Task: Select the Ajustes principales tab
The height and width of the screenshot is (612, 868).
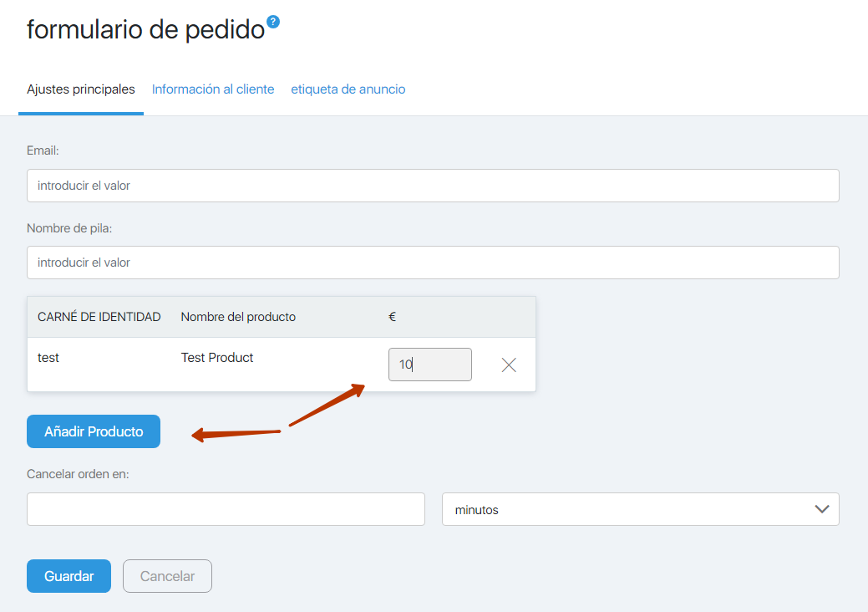Action: click(x=81, y=89)
